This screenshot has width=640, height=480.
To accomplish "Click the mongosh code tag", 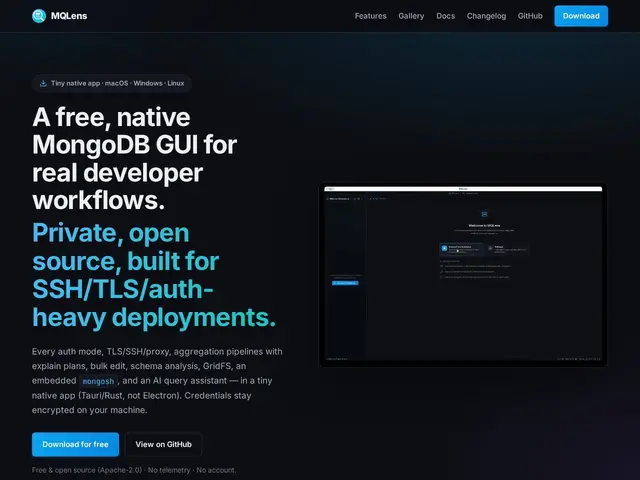I will tap(98, 381).
